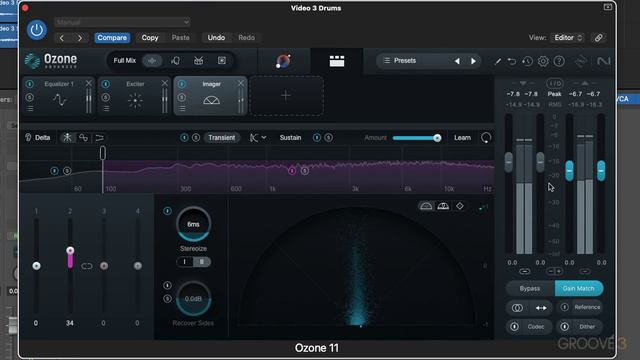640x360 pixels.
Task: Remove the Equalizer 1 module
Action: tap(89, 83)
